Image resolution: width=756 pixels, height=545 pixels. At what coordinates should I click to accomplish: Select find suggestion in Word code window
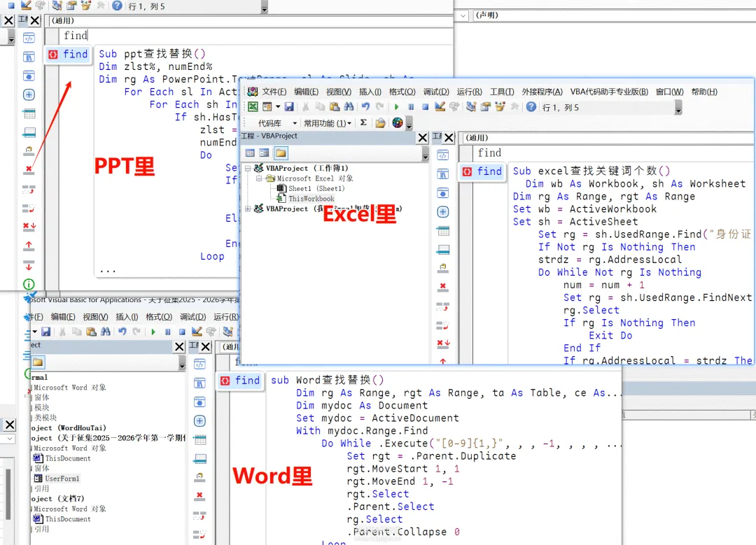240,381
